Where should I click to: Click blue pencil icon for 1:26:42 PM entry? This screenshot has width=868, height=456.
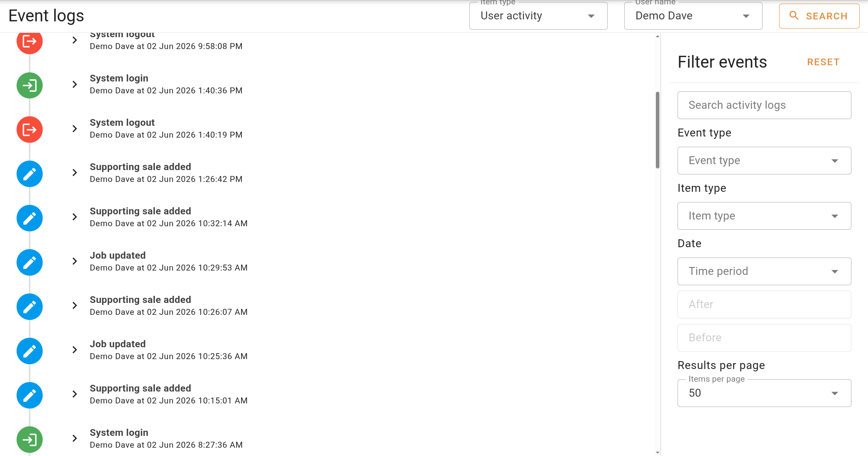coord(30,174)
